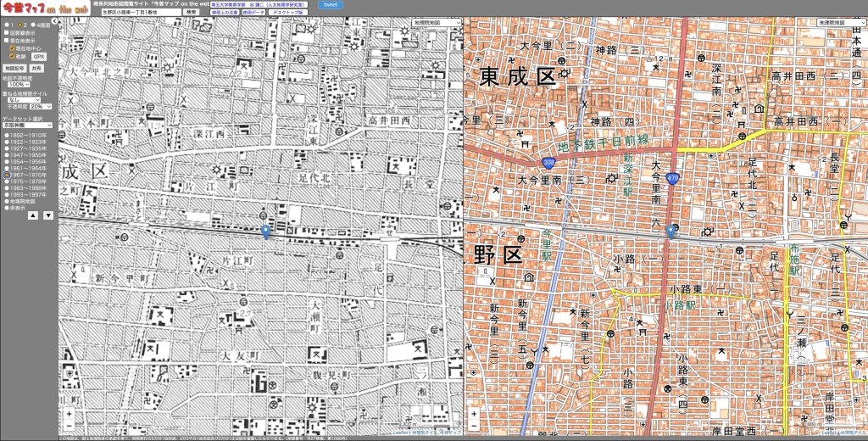Viewport: 868px width, 441px height.
Task: Click the blue location pin on right map
Action: pos(671,230)
